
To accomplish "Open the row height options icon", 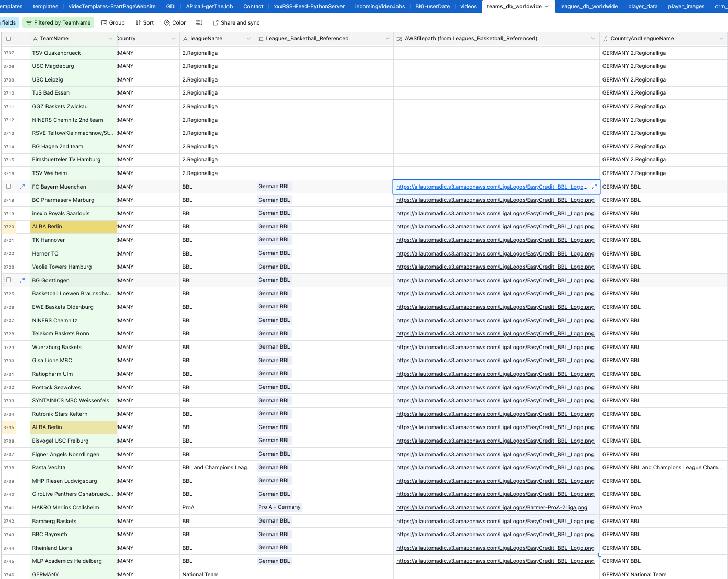I will pyautogui.click(x=199, y=23).
